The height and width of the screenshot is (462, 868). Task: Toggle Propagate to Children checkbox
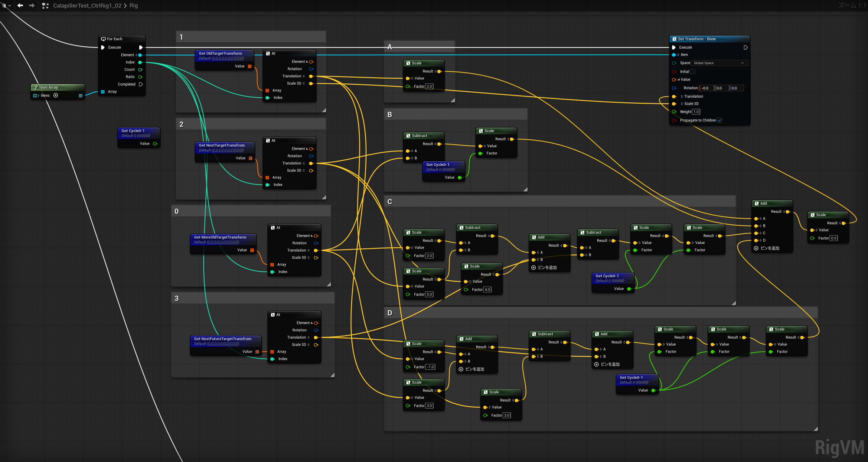coord(720,120)
